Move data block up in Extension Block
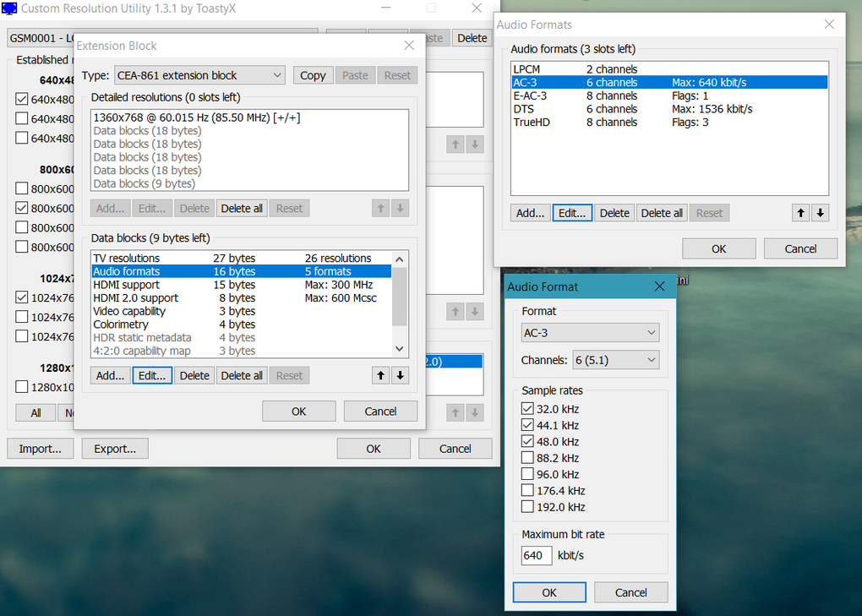862x616 pixels. pos(380,375)
